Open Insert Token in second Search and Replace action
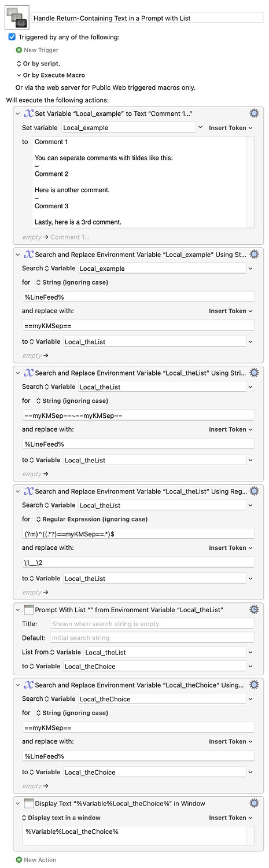 230,429
